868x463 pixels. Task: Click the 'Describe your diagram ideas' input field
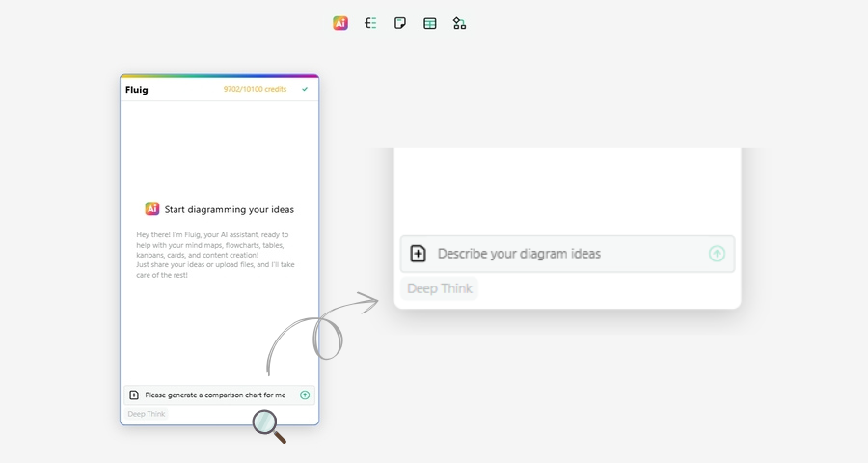tap(567, 254)
